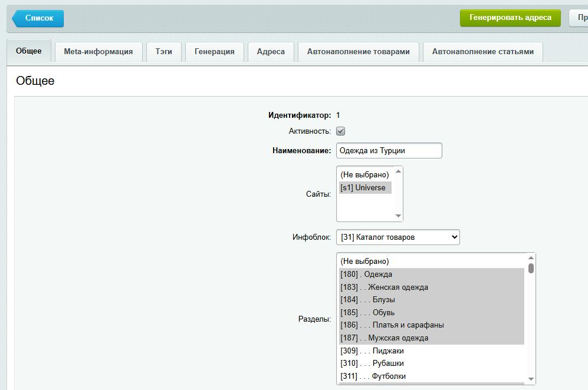Select [186] Платья и сарафаны section
This screenshot has width=588, height=390.
[x=392, y=325]
